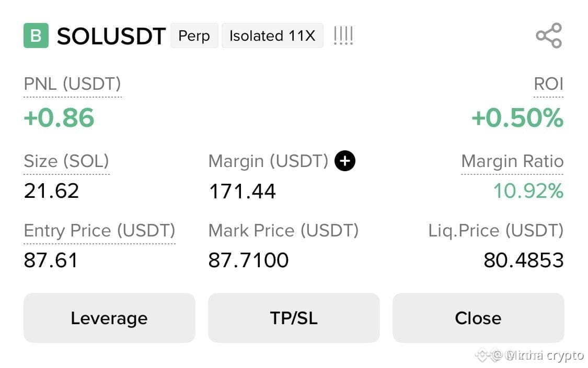This screenshot has width=588, height=368.
Task: Select the Isolated 11X tag
Action: coord(272,35)
